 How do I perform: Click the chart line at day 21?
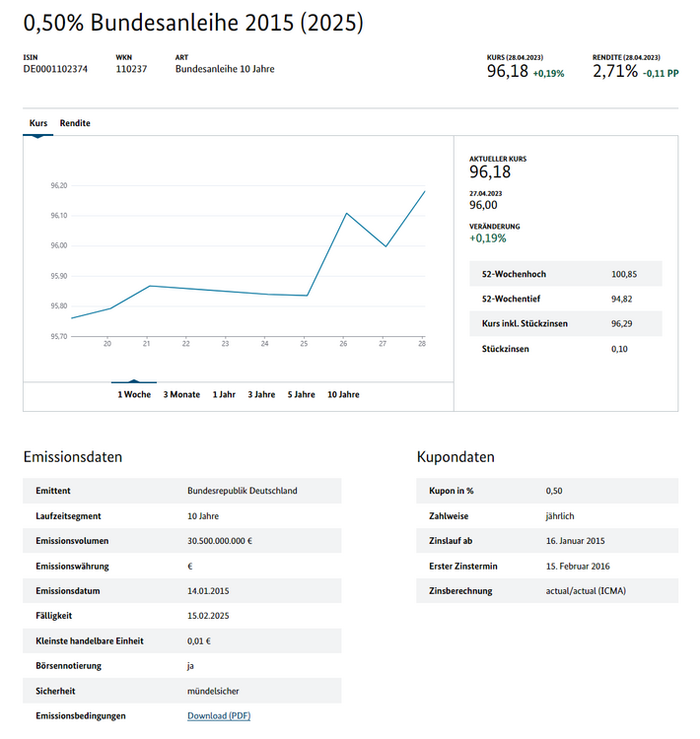150,286
